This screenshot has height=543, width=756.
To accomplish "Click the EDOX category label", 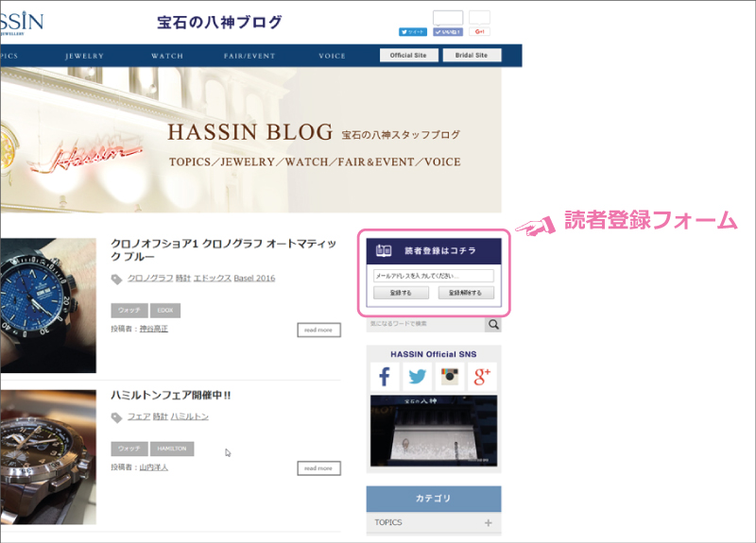I will coord(165,311).
